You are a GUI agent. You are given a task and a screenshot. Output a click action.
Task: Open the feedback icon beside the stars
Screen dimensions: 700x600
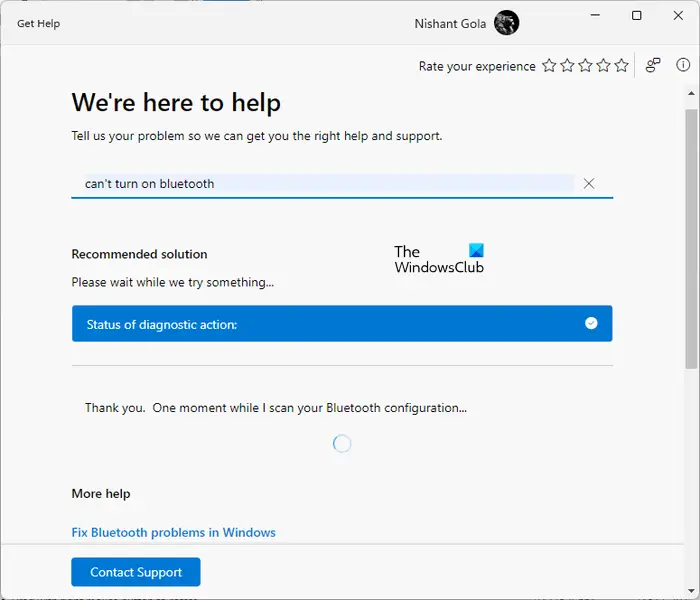click(653, 66)
